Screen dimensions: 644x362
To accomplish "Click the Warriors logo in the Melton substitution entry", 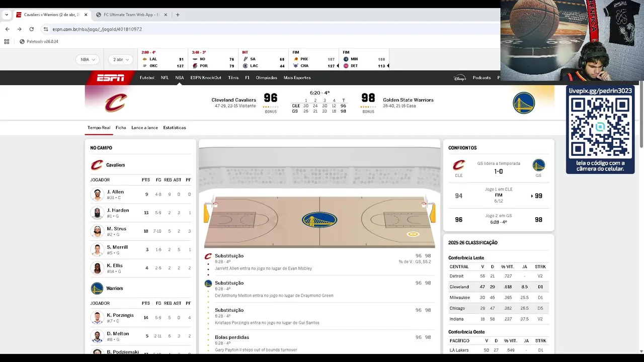I will [x=208, y=284].
